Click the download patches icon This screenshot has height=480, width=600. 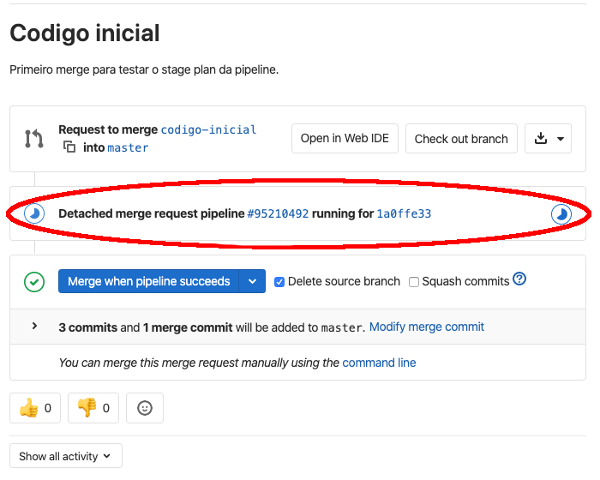541,138
